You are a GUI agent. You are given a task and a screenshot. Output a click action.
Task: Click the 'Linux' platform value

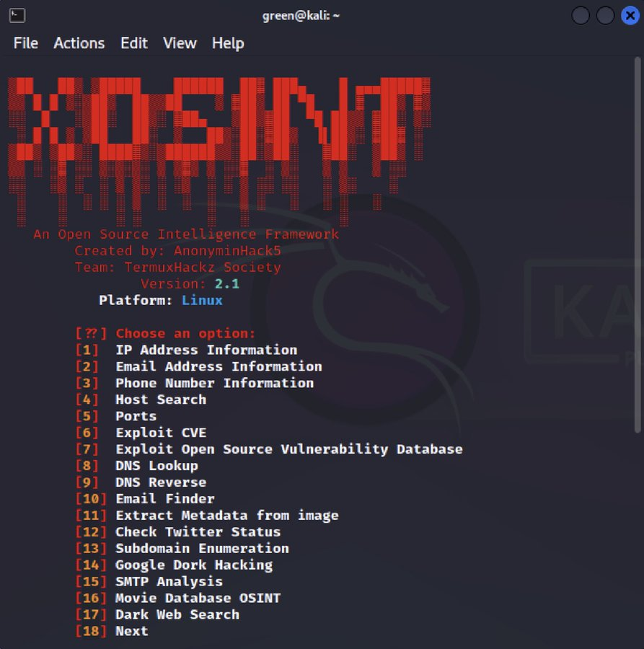tap(202, 300)
